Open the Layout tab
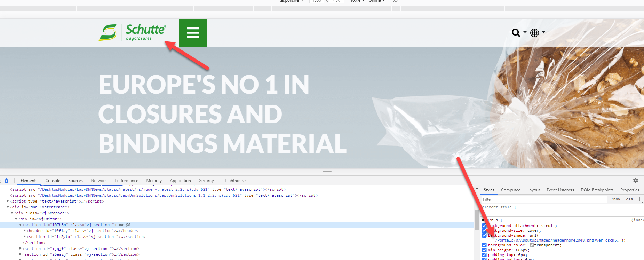Screen dimensions: 644x260 [x=534, y=190]
